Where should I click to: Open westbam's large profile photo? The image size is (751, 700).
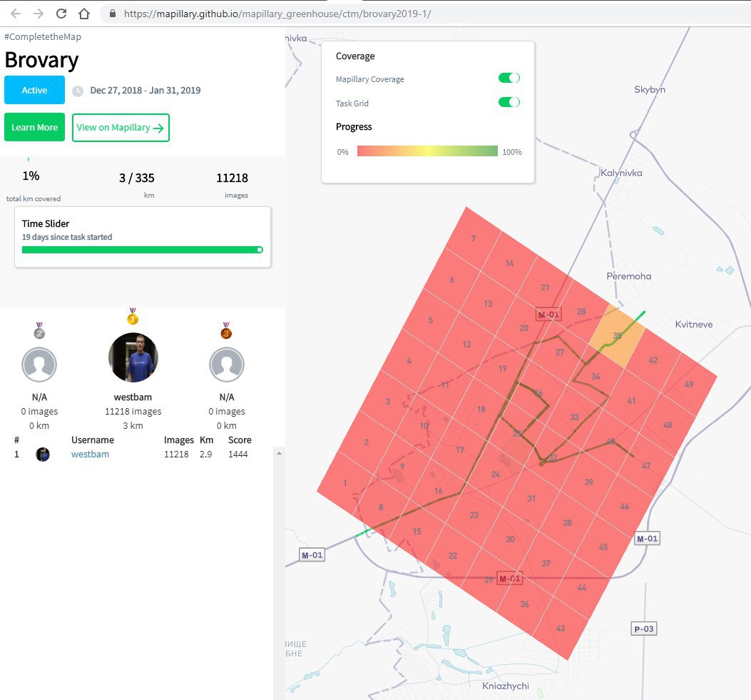coord(133,357)
